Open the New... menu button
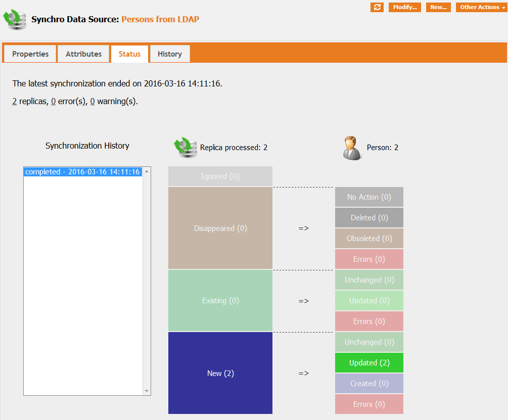 pyautogui.click(x=438, y=7)
